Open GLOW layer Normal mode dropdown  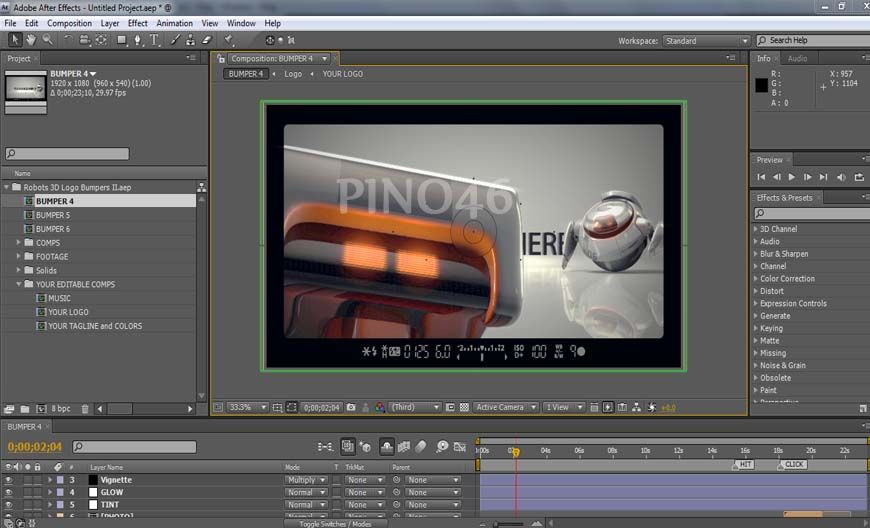click(306, 493)
